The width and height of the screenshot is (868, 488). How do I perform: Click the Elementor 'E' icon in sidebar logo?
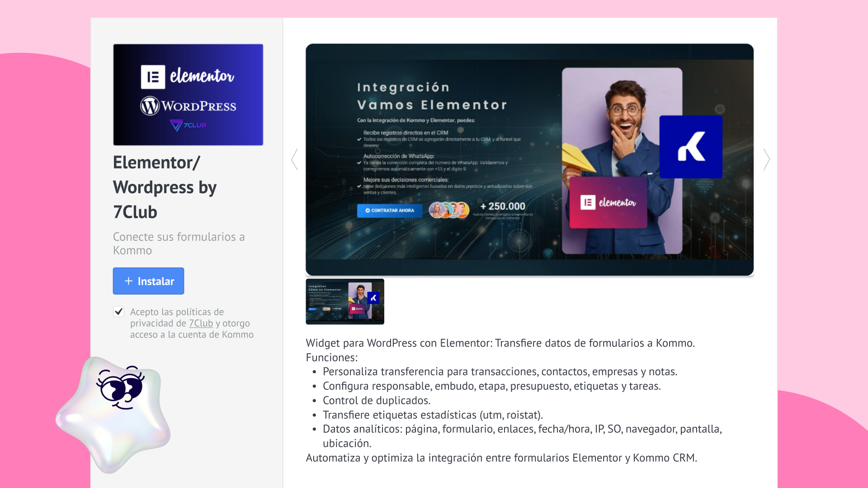(153, 77)
